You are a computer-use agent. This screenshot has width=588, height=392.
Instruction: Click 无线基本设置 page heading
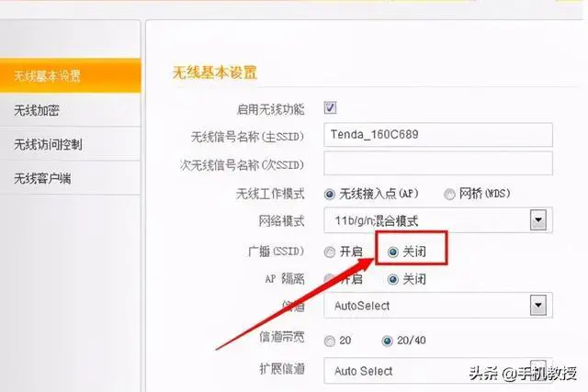click(x=214, y=73)
